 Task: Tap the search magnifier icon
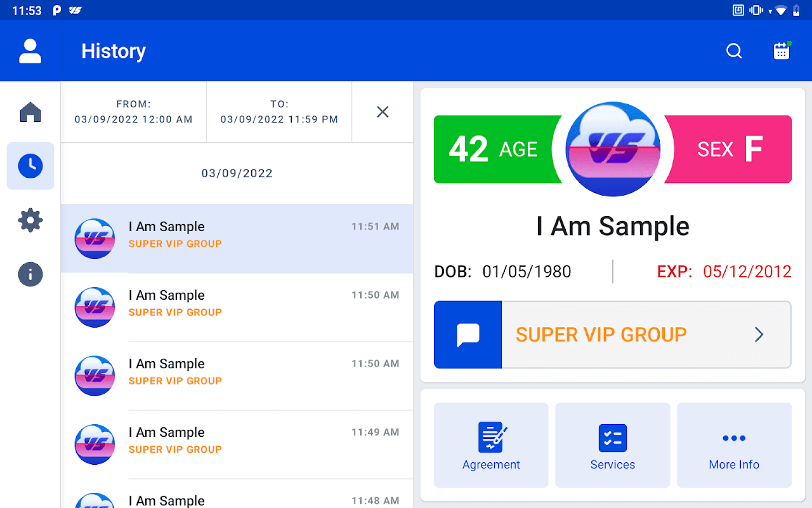pyautogui.click(x=734, y=51)
